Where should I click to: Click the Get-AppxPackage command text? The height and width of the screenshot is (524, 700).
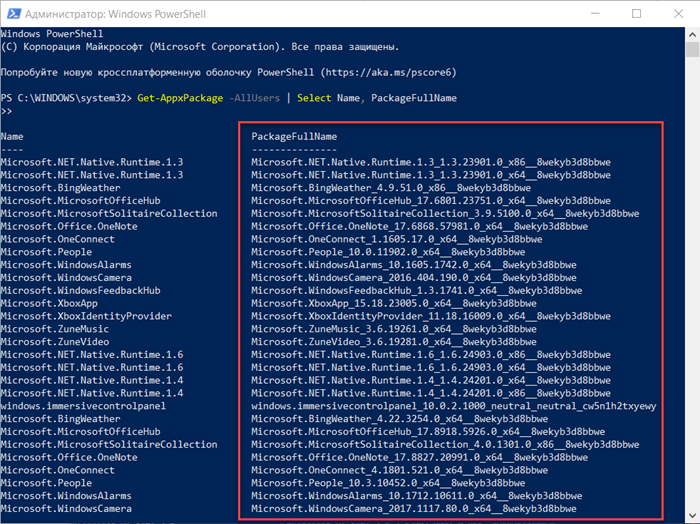pos(180,98)
